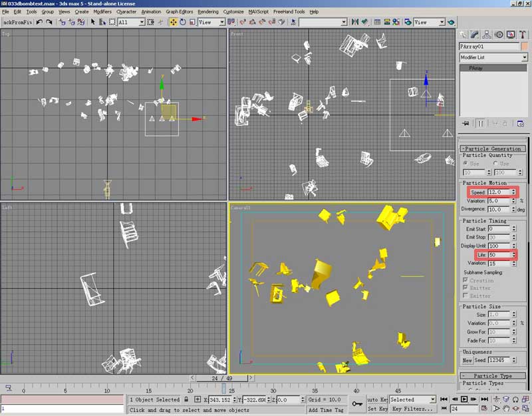Collapse the Particle Generation rollout
This screenshot has height=416, width=532.
pyautogui.click(x=493, y=148)
